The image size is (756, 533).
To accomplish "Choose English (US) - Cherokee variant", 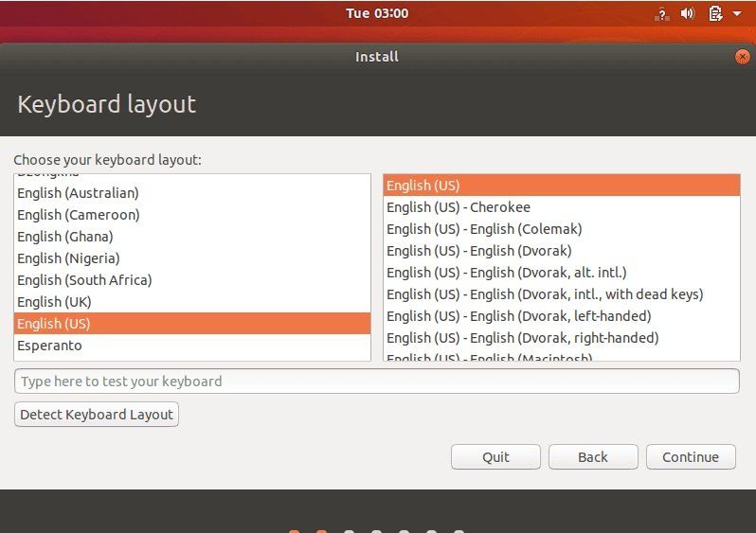I will coord(562,206).
